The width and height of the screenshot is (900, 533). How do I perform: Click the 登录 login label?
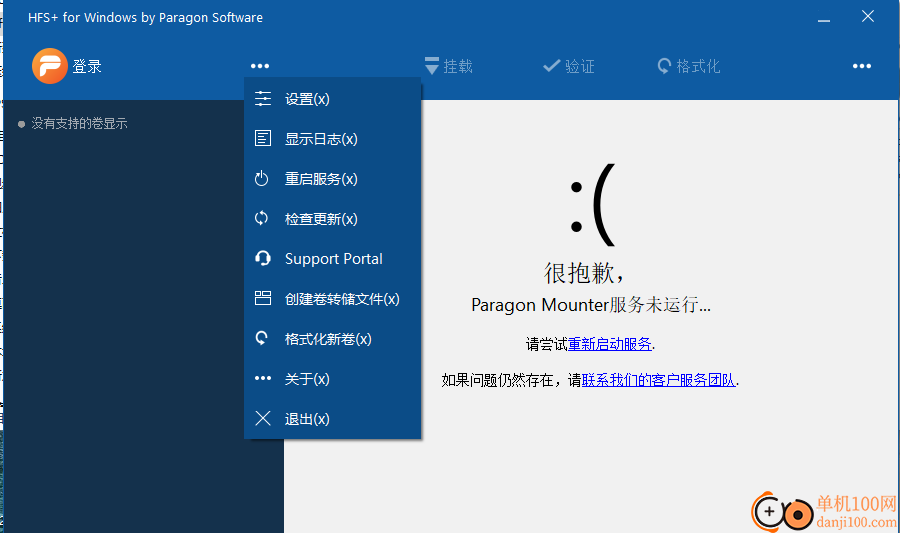[x=87, y=67]
